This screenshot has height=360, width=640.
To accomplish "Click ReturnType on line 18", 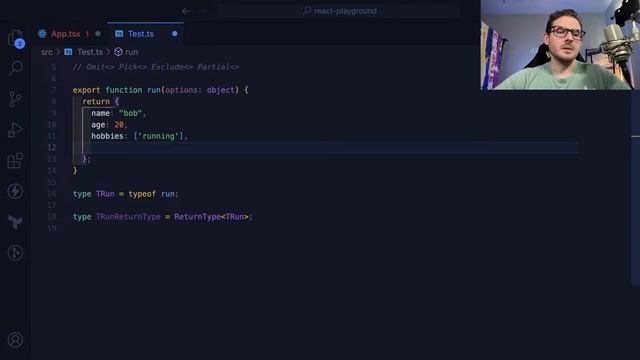I will (197, 217).
